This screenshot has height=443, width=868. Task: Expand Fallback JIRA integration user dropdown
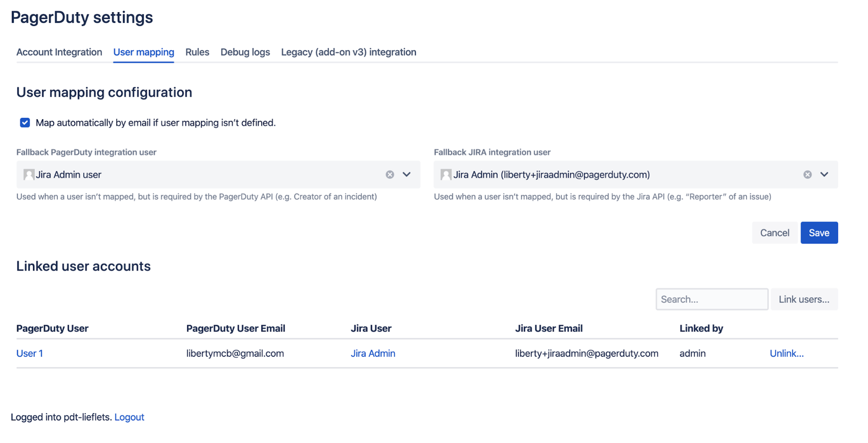[824, 175]
